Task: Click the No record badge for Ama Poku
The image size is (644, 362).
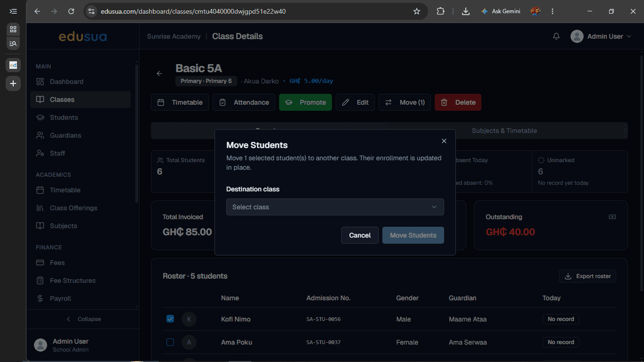Action: point(561,342)
